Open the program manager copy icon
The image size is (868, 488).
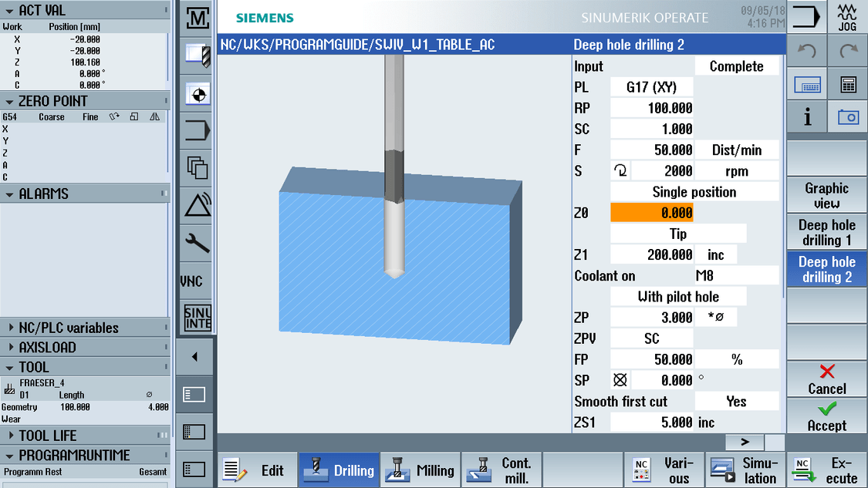coord(197,167)
